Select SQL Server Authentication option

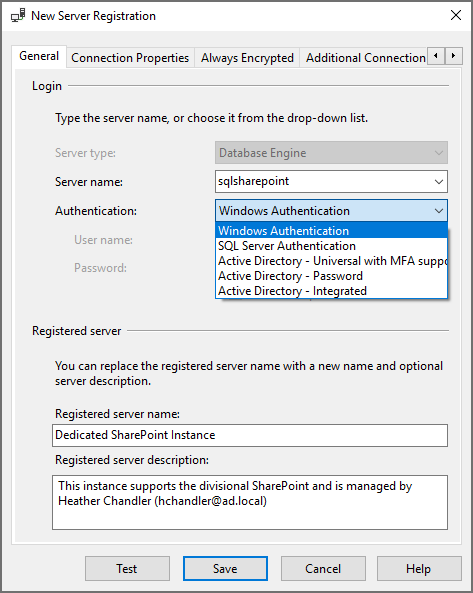point(331,246)
